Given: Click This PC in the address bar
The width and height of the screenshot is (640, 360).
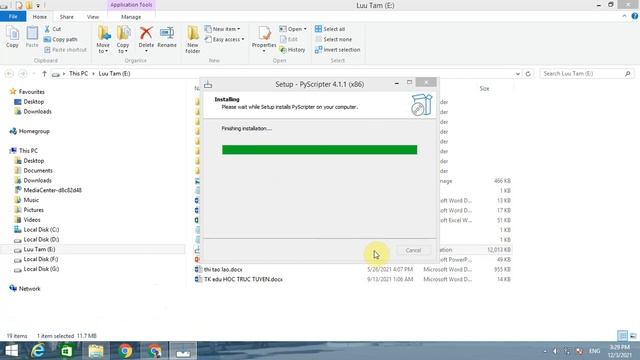Looking at the screenshot, I should coord(78,73).
